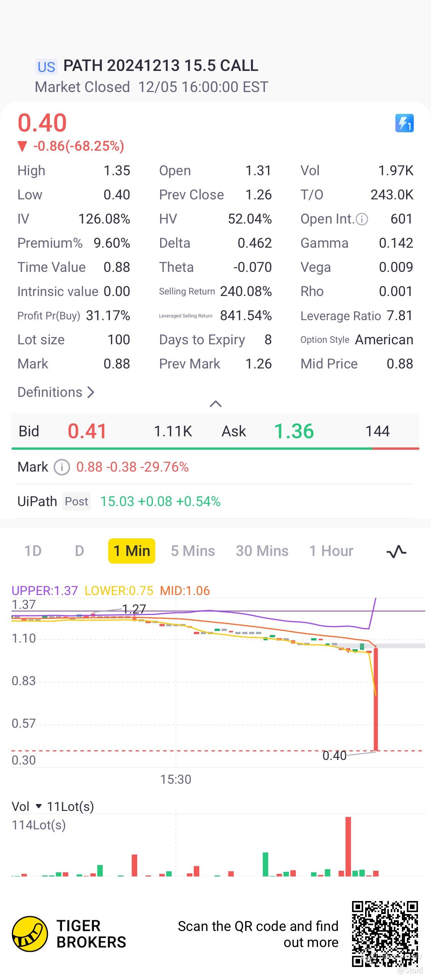Tap the Tiger Brokers logo
The image size is (431, 980).
coord(30,934)
